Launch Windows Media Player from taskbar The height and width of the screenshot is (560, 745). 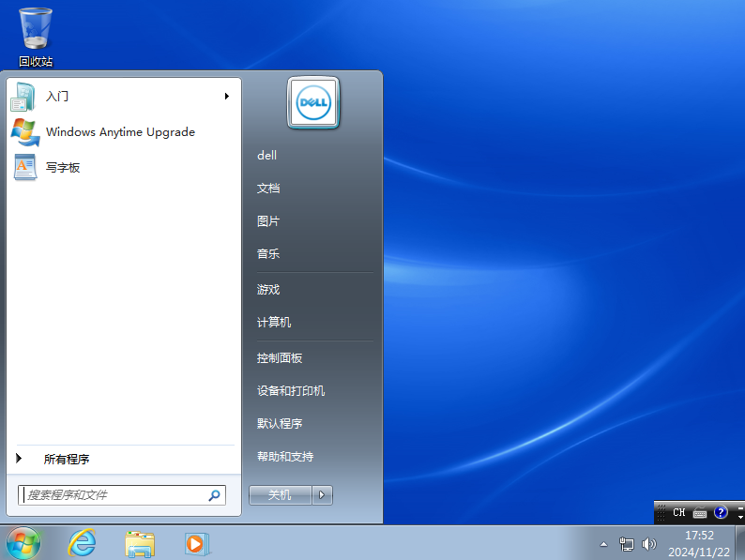point(197,544)
